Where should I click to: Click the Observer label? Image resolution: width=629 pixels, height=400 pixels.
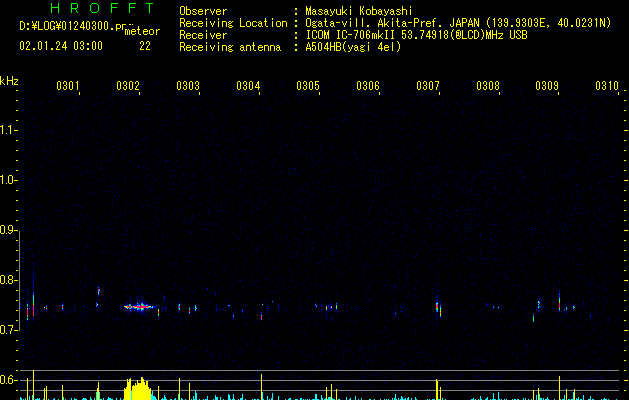pos(203,11)
